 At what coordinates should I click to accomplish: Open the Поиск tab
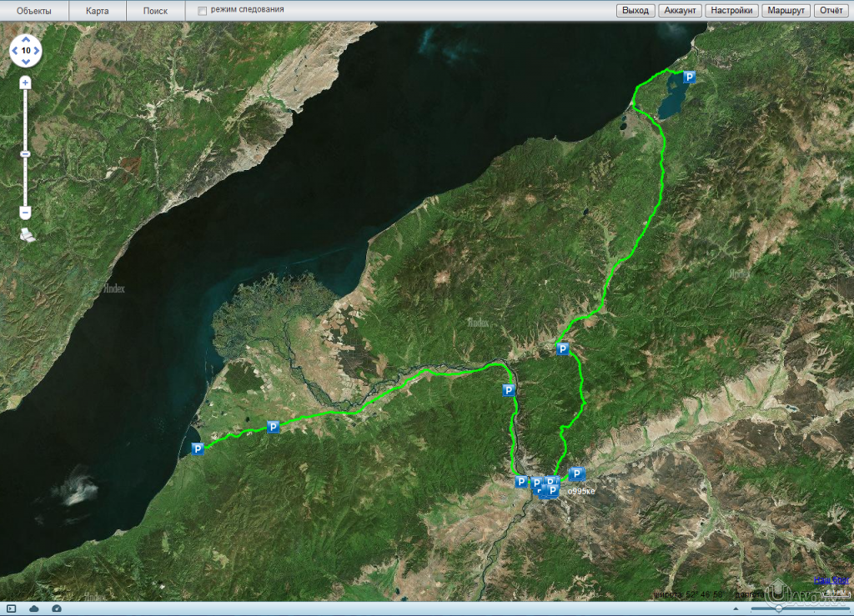tap(155, 11)
